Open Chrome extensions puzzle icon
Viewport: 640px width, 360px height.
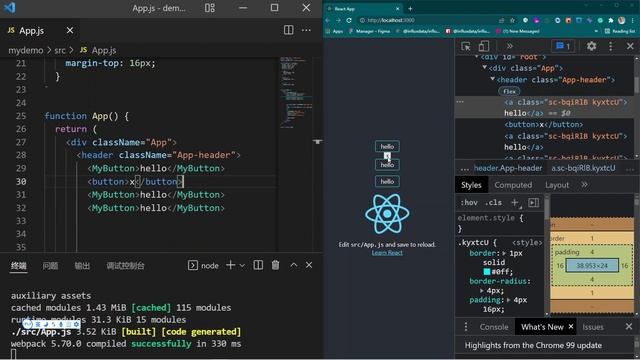point(611,20)
